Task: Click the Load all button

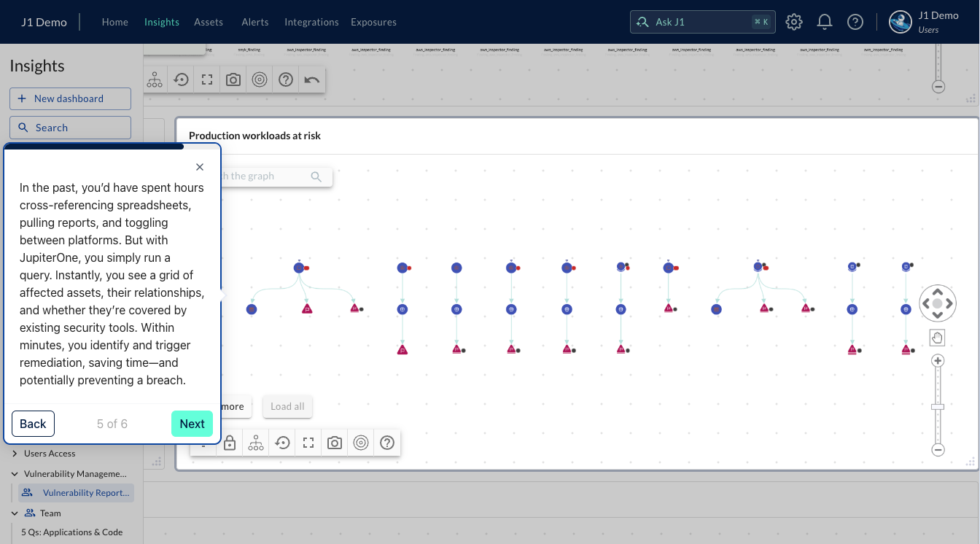Action: (287, 406)
